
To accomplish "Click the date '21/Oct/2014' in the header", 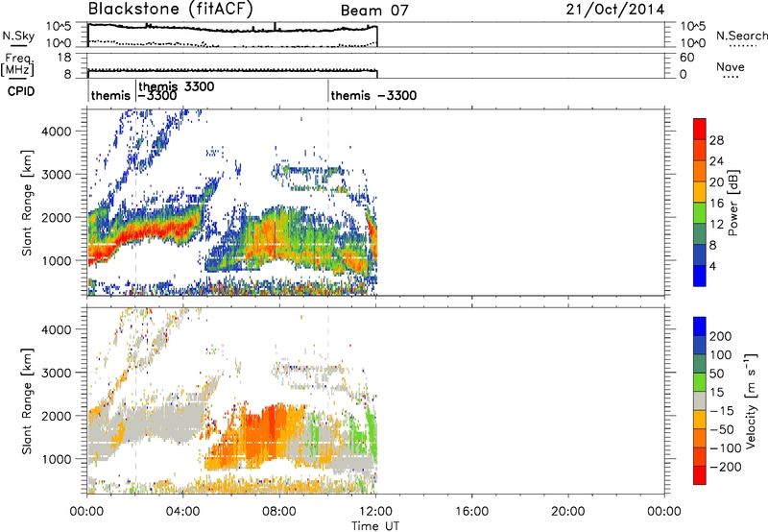I will pyautogui.click(x=615, y=10).
